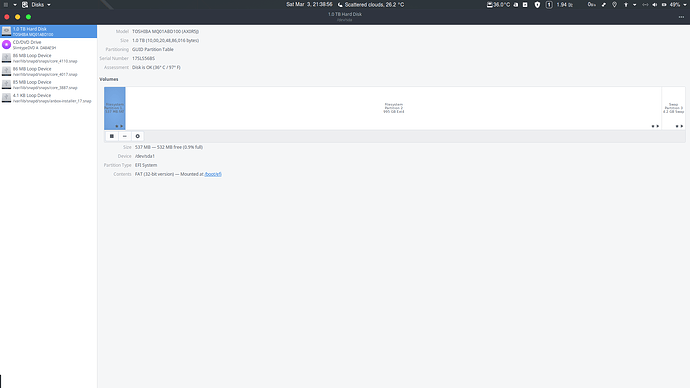Open the Disks window three-dot menu
Image resolution: width=690 pixels, height=388 pixels.
pyautogui.click(x=681, y=17)
